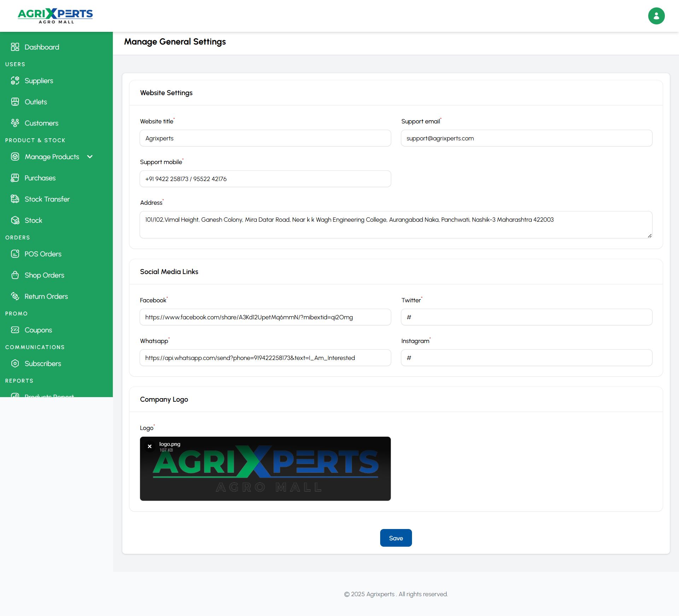Select Stock Transfer in the sidebar
This screenshot has width=679, height=616.
[47, 199]
